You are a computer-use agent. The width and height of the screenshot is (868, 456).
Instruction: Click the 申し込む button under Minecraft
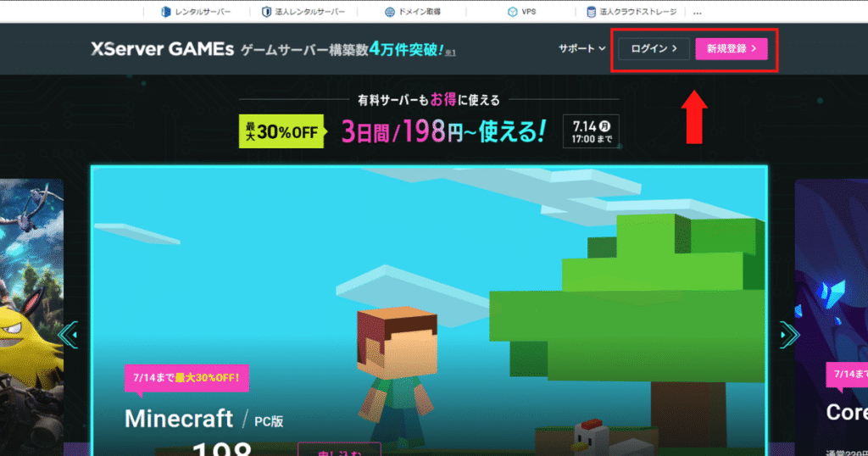tap(339, 449)
